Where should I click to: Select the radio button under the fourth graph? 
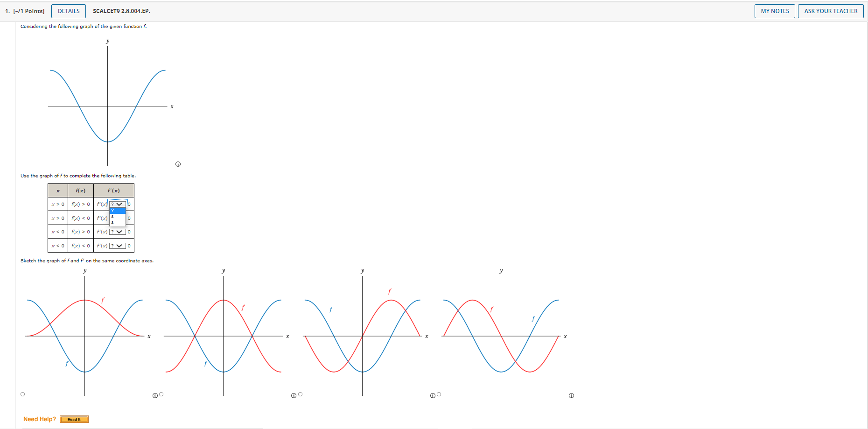[439, 394]
